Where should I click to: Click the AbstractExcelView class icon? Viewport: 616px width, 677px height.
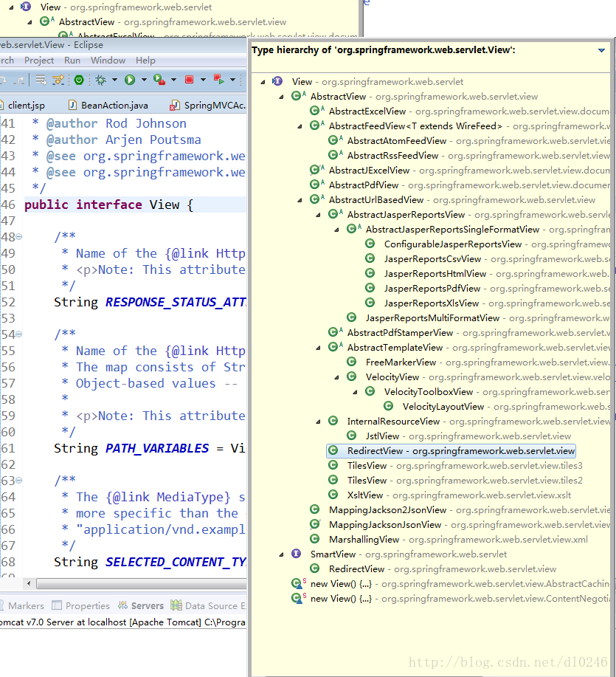[316, 111]
